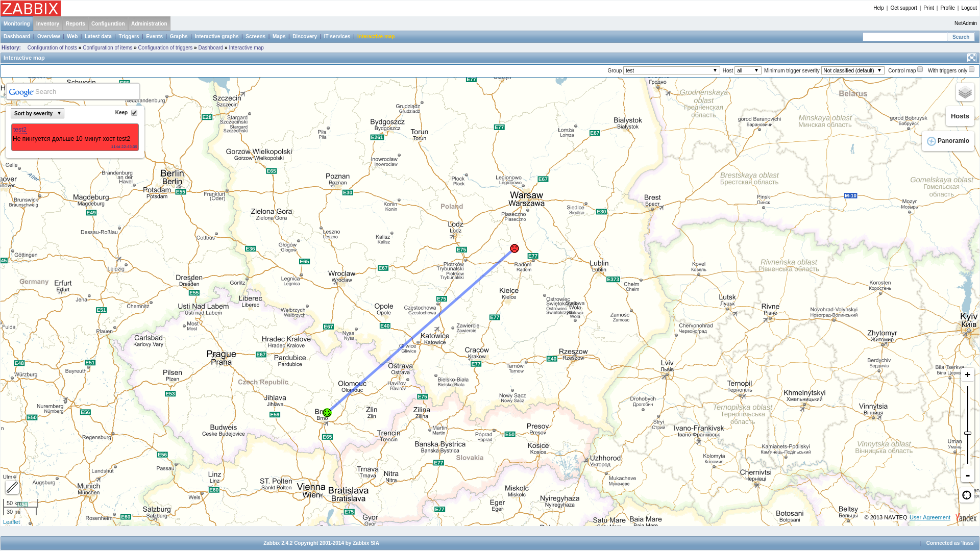The width and height of the screenshot is (980, 551).
Task: Select the Maps tab in navigation bar
Action: (279, 36)
